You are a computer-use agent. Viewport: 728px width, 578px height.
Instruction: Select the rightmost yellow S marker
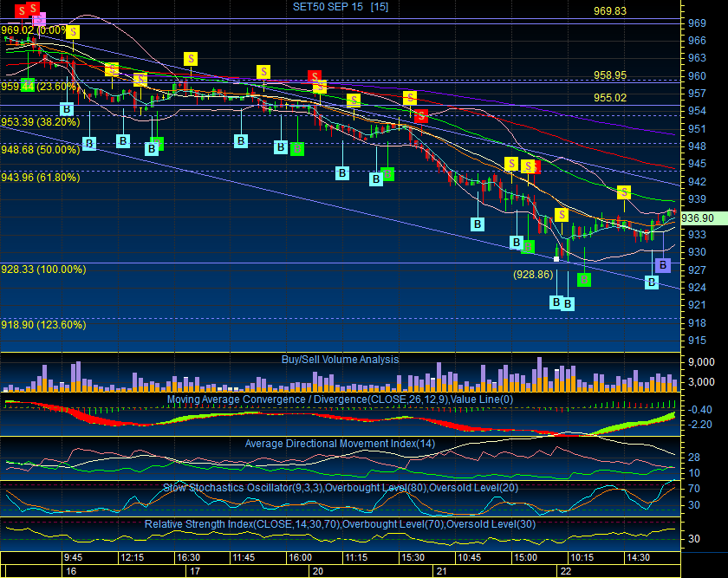[x=623, y=192]
